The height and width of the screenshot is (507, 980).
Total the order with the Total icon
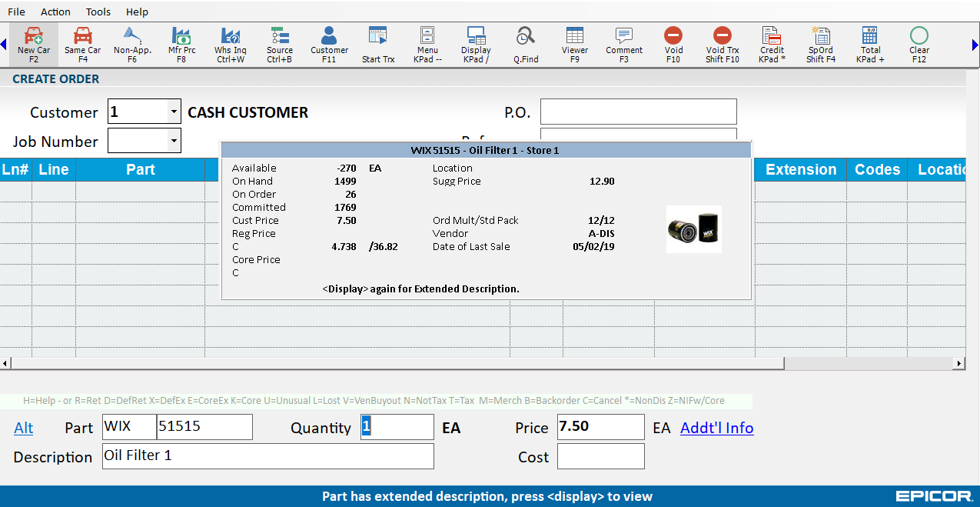point(869,44)
